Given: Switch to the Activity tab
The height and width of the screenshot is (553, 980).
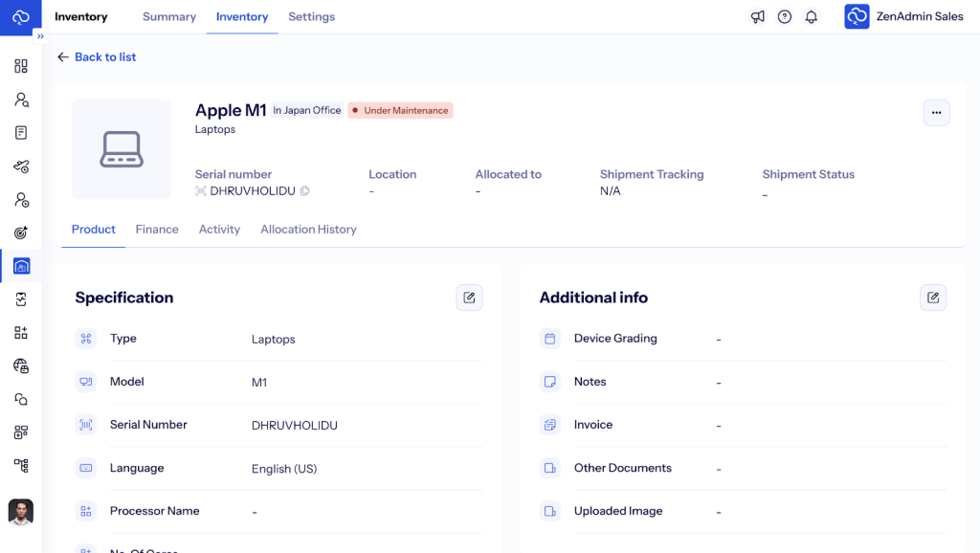Looking at the screenshot, I should pos(219,230).
